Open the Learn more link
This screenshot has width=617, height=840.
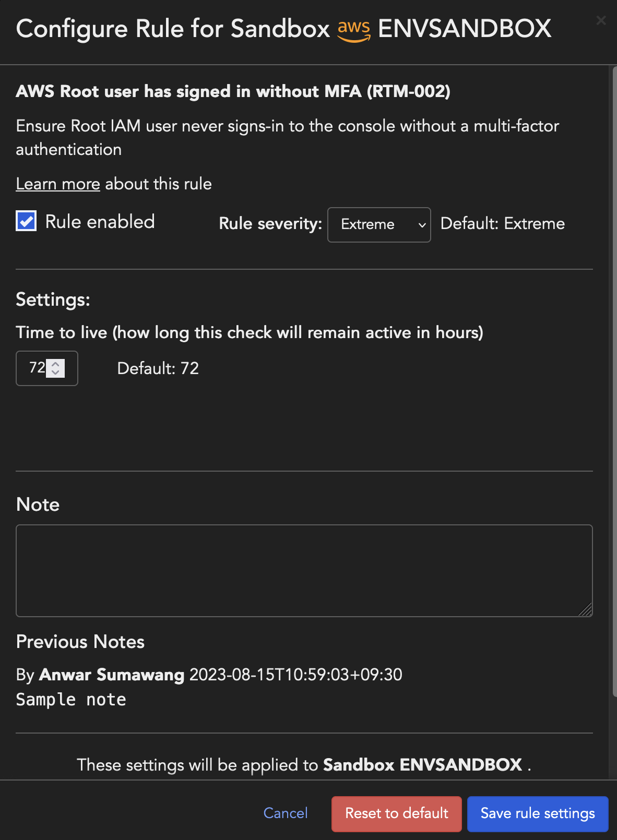pyautogui.click(x=58, y=184)
